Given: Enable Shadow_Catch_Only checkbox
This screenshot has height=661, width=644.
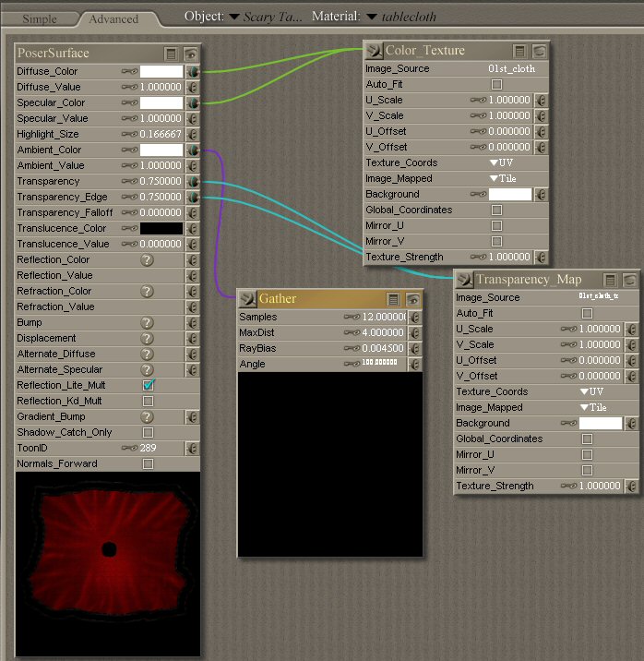Looking at the screenshot, I should (x=148, y=432).
